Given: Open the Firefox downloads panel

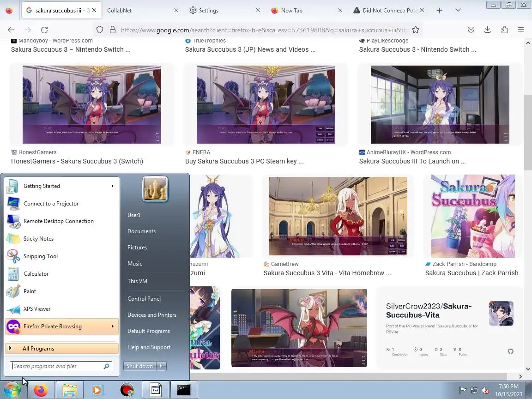Looking at the screenshot, I should click(488, 30).
